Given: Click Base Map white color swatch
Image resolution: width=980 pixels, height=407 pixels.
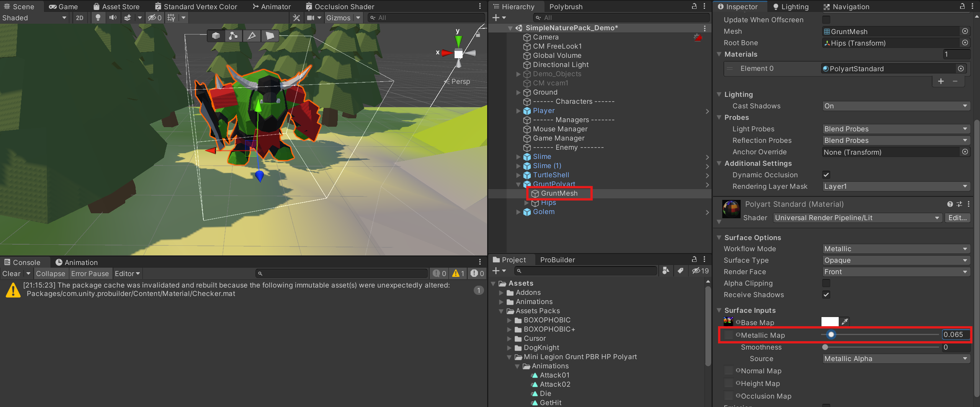Looking at the screenshot, I should [830, 322].
